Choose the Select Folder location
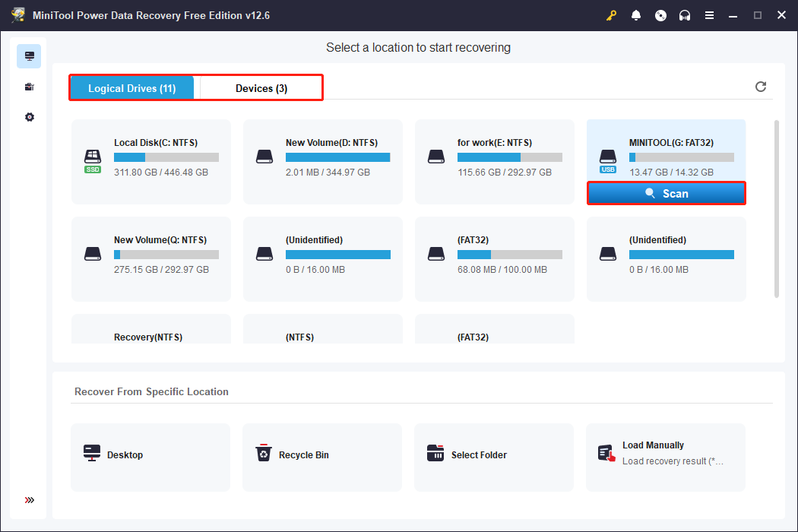The image size is (798, 532). [x=494, y=458]
